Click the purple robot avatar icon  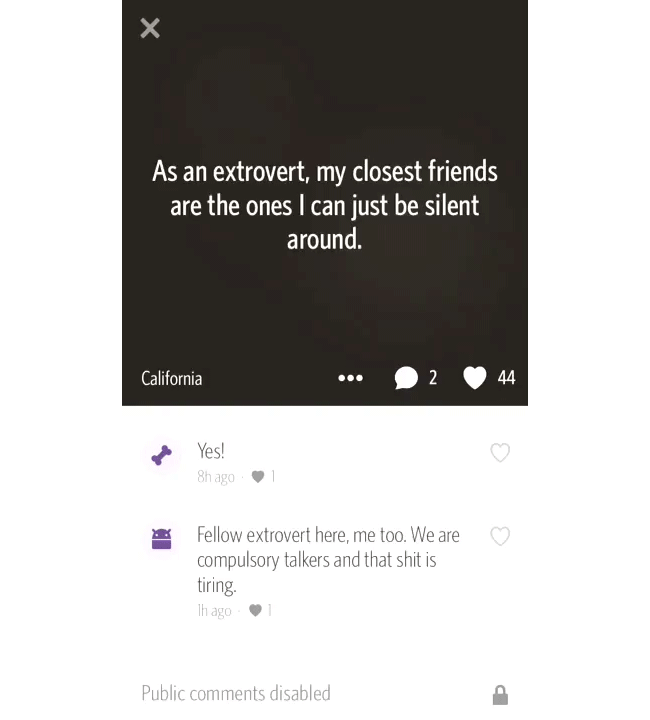[162, 539]
